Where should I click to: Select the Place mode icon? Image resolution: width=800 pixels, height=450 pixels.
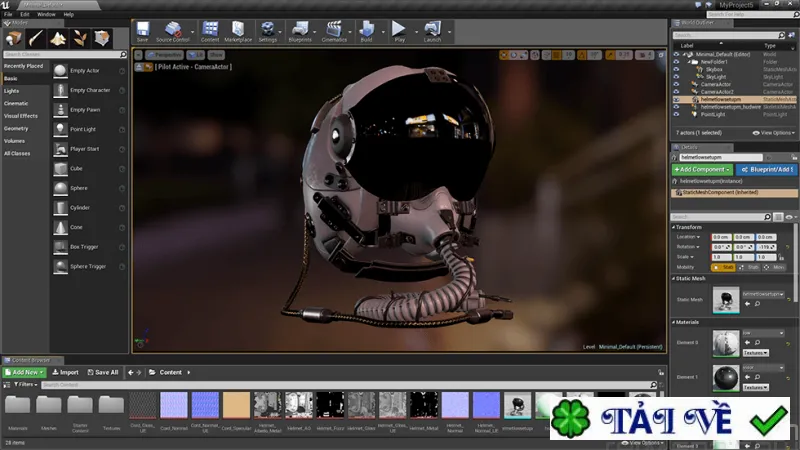pos(13,38)
